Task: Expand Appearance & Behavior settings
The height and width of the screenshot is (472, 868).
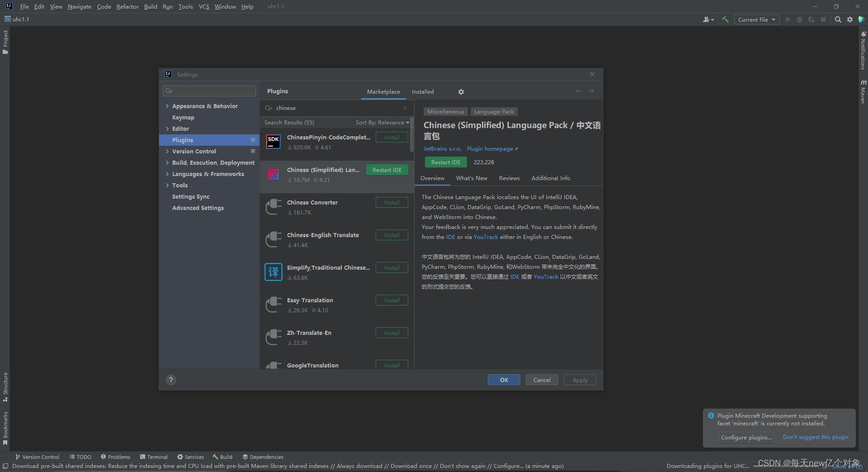Action: click(167, 106)
